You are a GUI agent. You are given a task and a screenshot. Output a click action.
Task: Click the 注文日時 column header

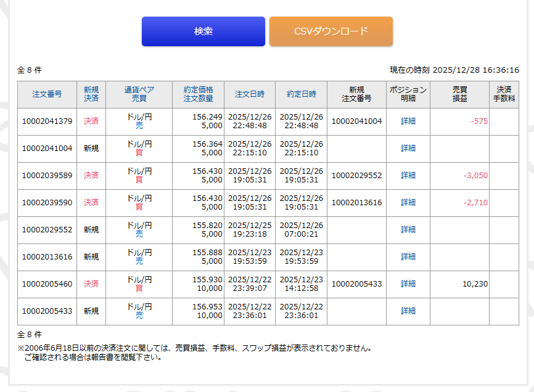pyautogui.click(x=249, y=94)
